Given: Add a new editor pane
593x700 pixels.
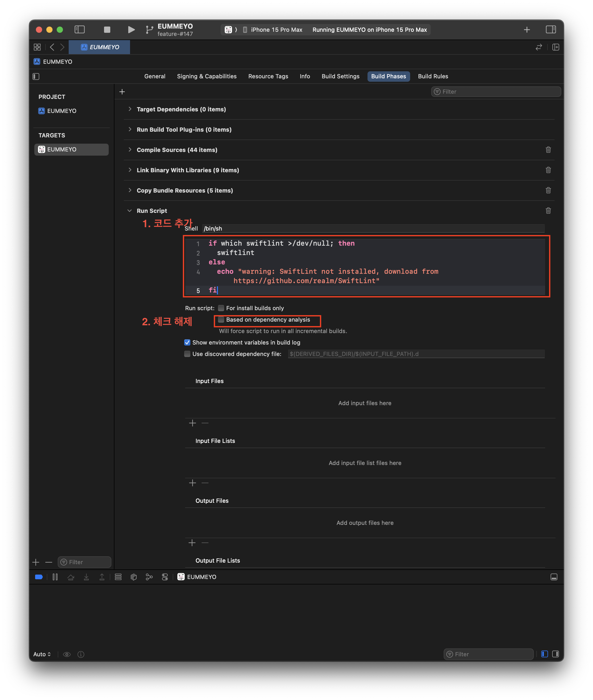Looking at the screenshot, I should pyautogui.click(x=555, y=47).
